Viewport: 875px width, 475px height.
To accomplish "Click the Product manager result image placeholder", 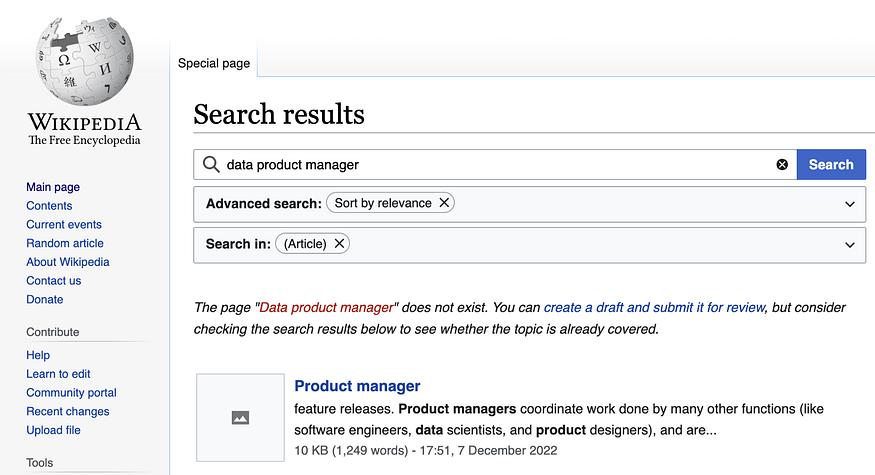I will tap(241, 418).
